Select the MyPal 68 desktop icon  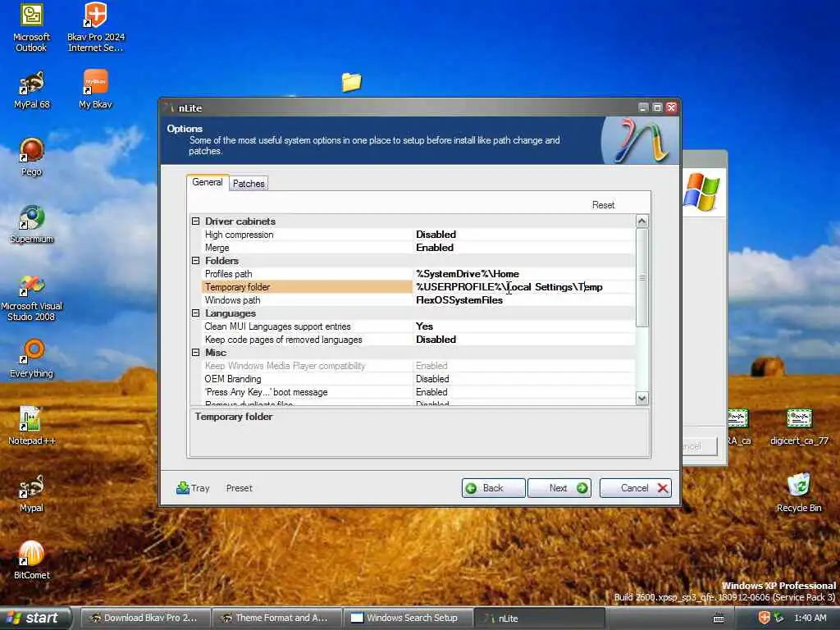pos(32,89)
